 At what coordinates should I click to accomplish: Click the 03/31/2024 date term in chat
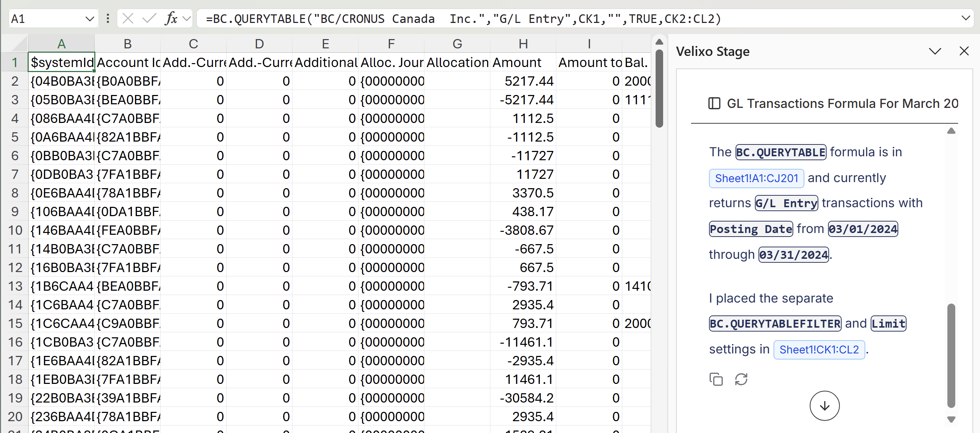[x=794, y=254]
